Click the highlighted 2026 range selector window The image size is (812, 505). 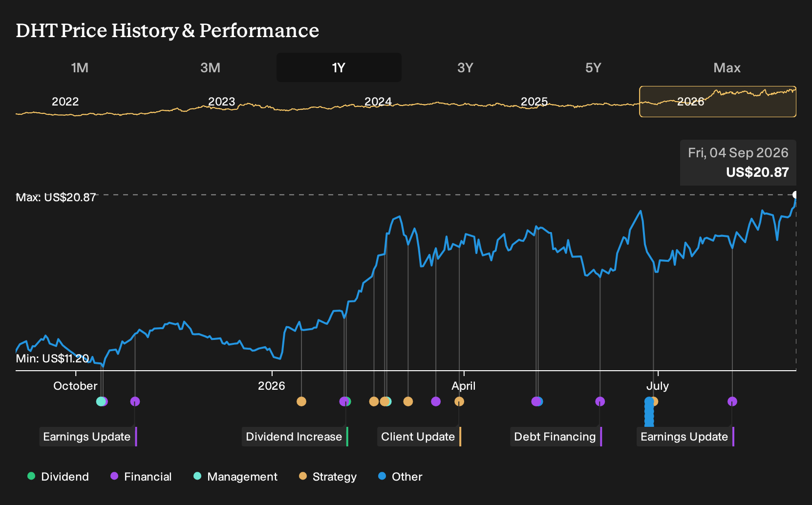718,102
